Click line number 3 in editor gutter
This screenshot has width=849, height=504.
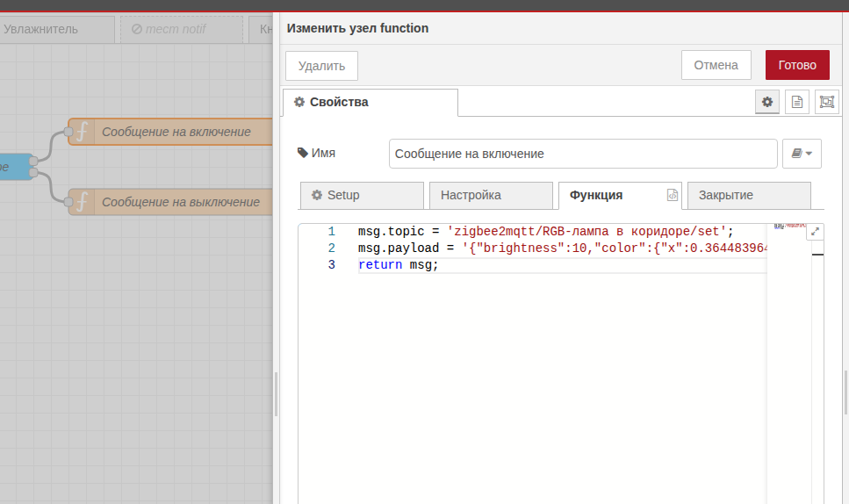(x=331, y=265)
